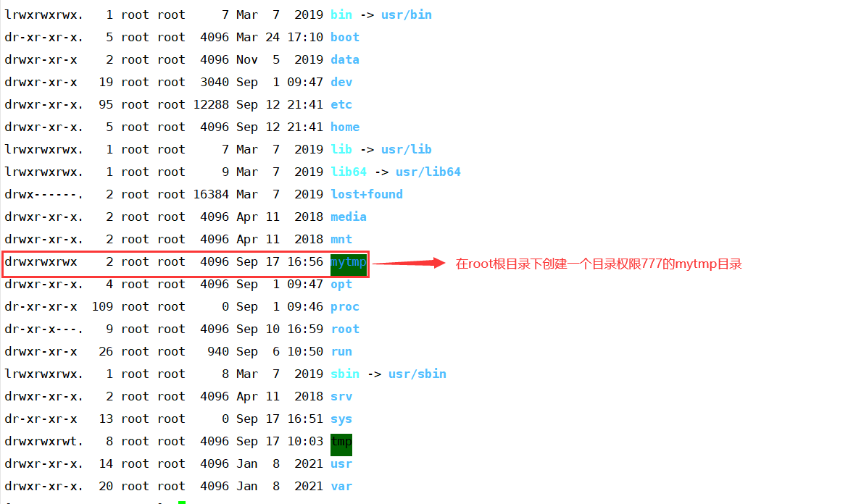
Task: Click the red annotation text about mytmp 777
Action: 599,264
